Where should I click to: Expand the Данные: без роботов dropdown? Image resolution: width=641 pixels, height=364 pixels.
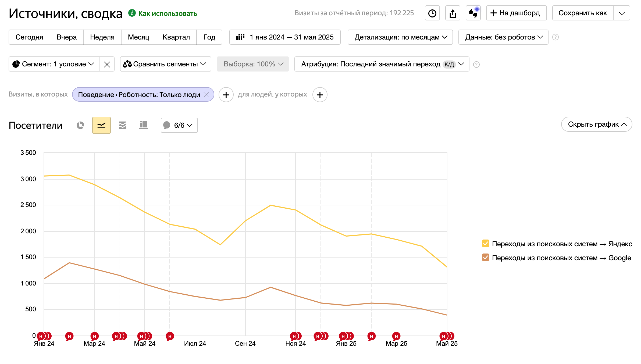click(x=503, y=37)
